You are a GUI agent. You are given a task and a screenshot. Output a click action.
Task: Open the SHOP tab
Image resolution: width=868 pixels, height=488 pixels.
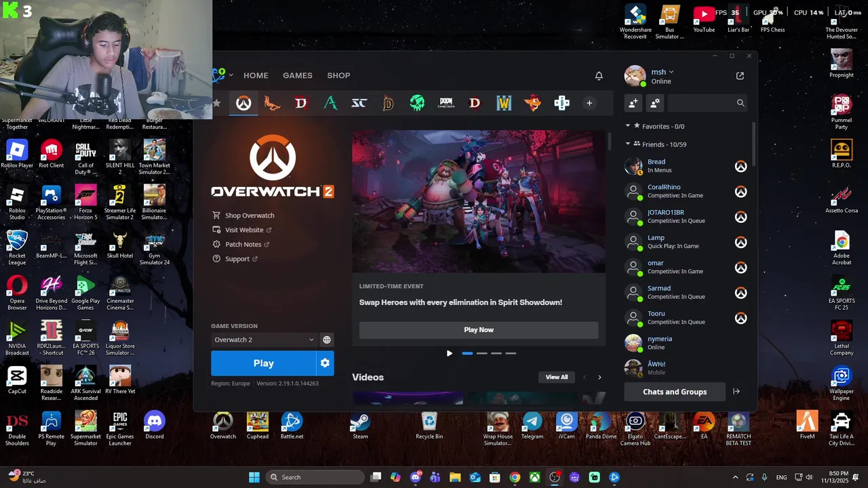click(338, 75)
